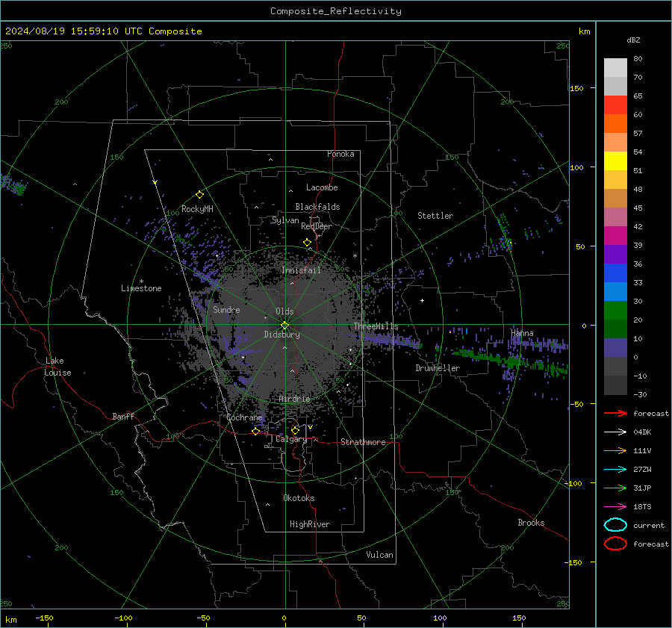Click the asterisk marker above Limestone

(x=141, y=282)
